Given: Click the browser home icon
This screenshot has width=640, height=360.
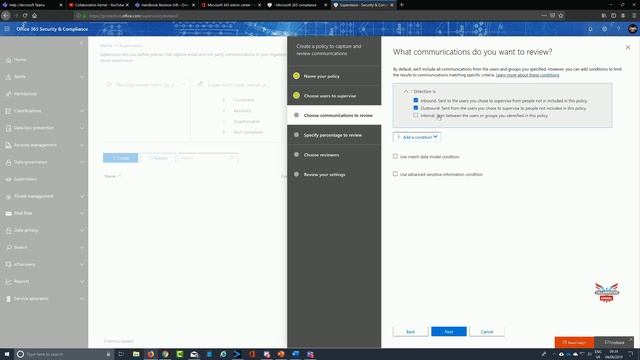Looking at the screenshot, I should 34,16.
